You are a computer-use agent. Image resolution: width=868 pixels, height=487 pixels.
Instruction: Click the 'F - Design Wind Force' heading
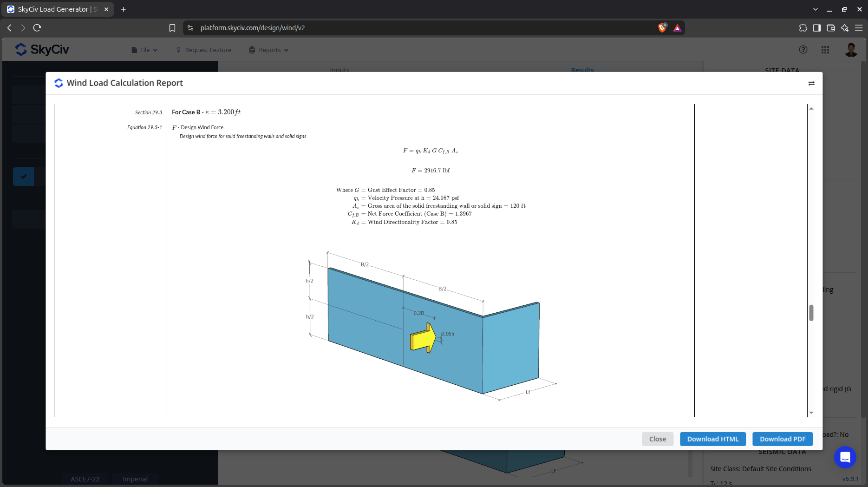click(198, 127)
